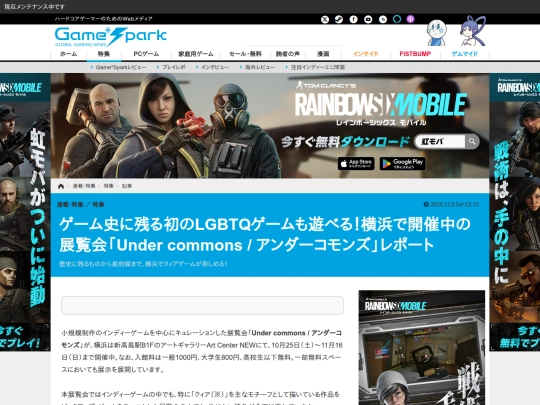Open the 漫画 menu item
This screenshot has height=405, width=540.
[323, 54]
